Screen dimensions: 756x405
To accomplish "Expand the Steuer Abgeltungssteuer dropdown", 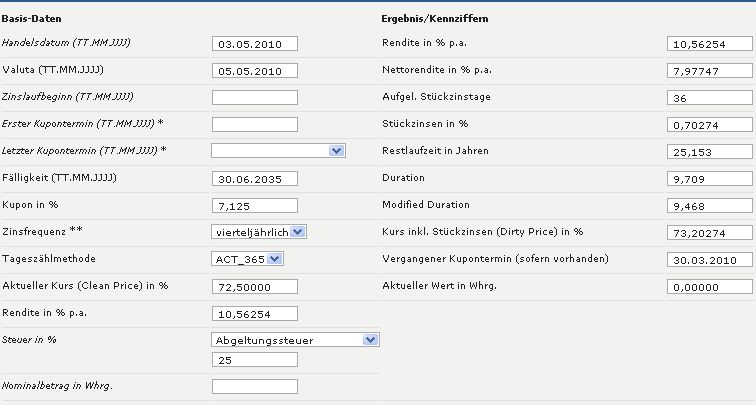I will click(x=296, y=340).
